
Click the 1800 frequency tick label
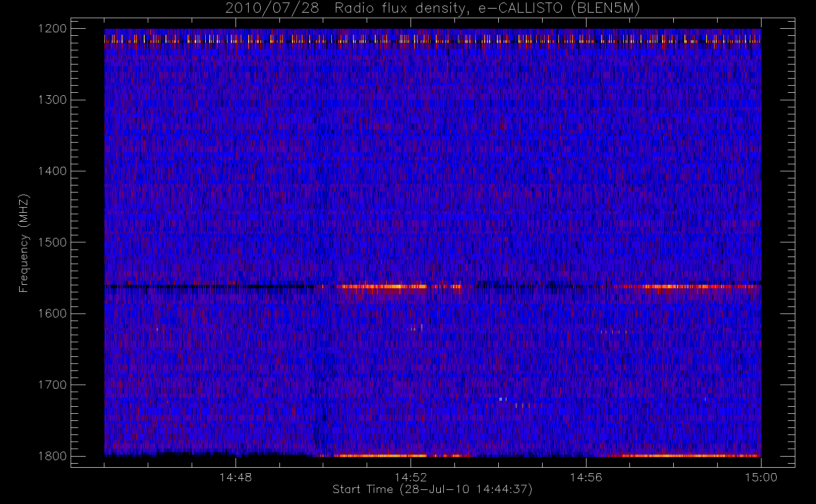[52, 456]
